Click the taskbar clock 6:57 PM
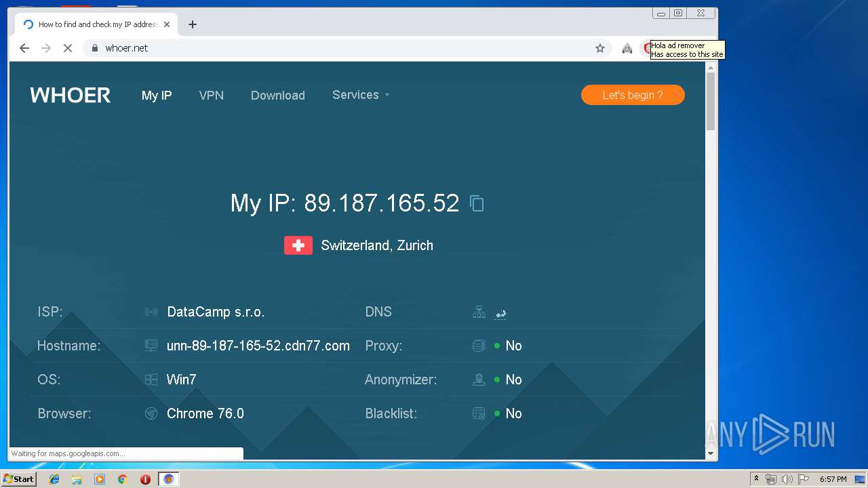868x488 pixels. [x=833, y=479]
